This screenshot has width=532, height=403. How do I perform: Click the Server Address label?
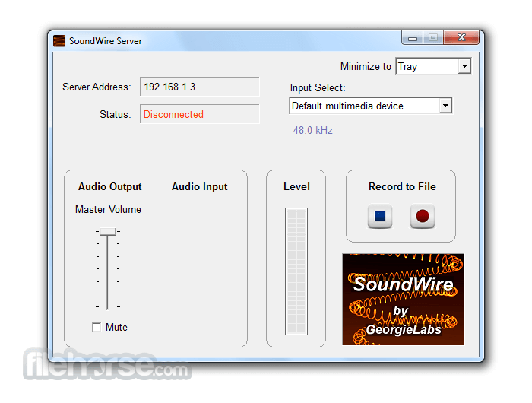[x=97, y=87]
